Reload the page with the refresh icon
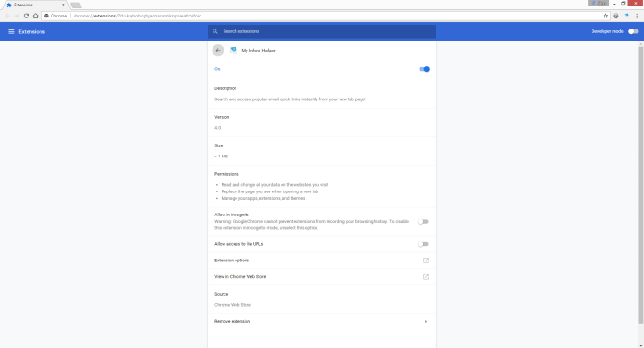This screenshot has height=348, width=644. coord(26,16)
